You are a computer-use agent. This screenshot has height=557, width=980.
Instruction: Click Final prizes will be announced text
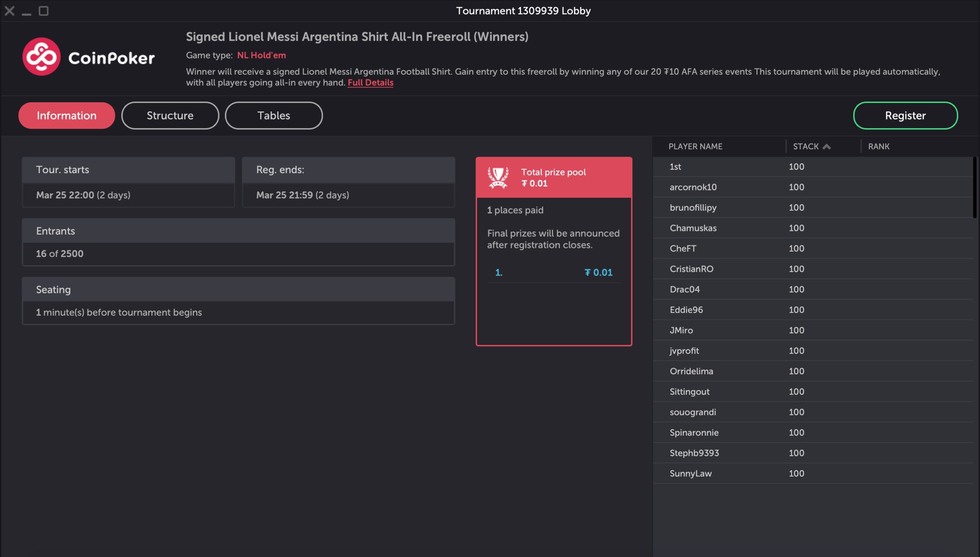pyautogui.click(x=553, y=239)
